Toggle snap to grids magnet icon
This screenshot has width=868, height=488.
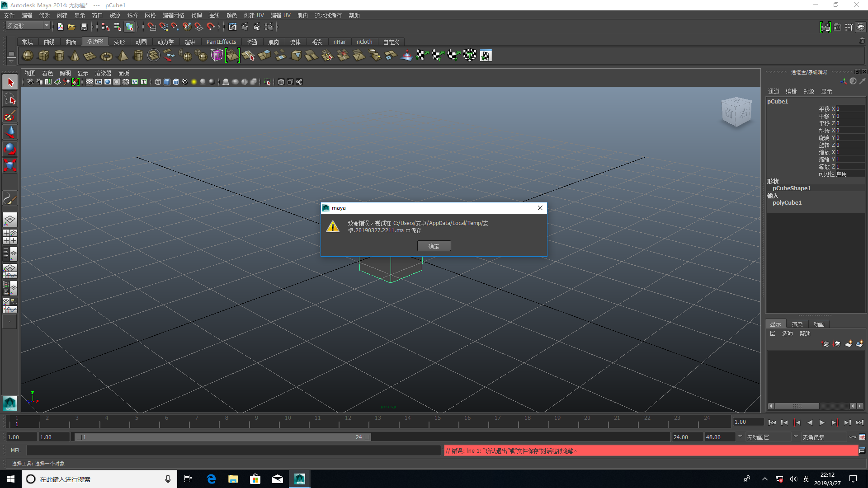[x=152, y=27]
